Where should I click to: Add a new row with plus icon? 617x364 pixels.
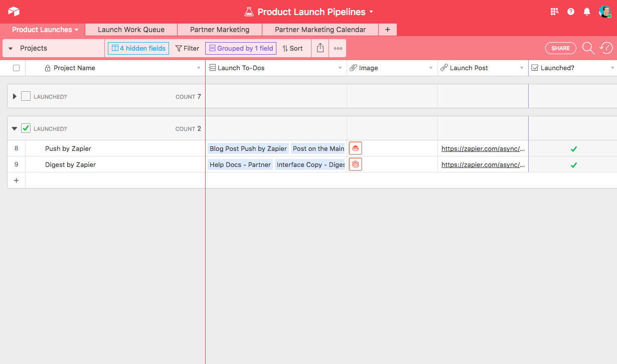[x=16, y=180]
